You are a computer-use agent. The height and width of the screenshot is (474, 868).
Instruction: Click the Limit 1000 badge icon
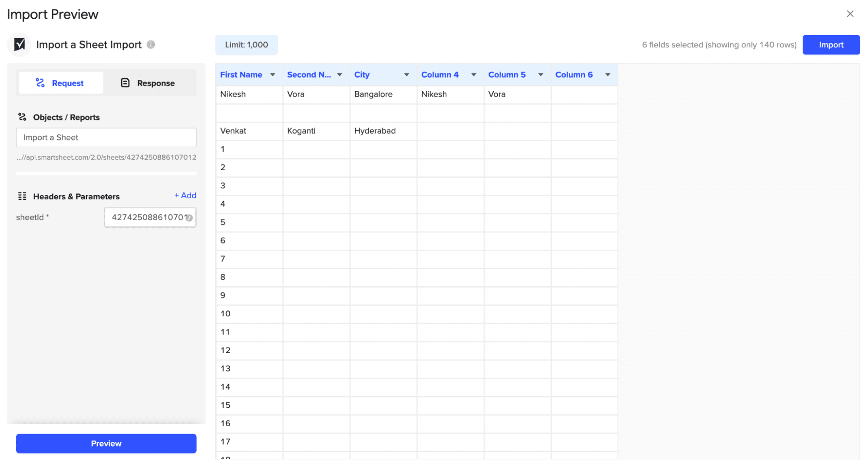tap(247, 44)
